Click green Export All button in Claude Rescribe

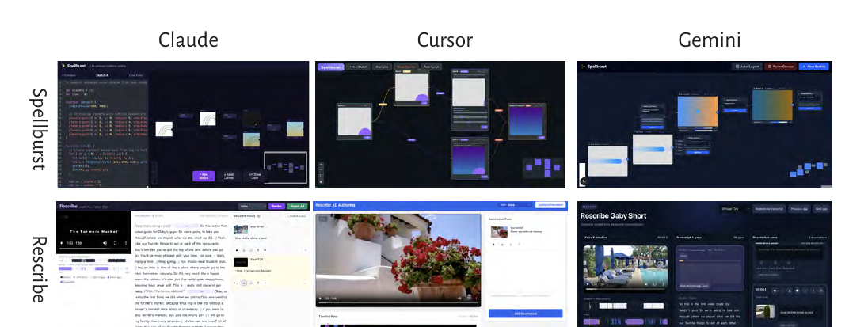pyautogui.click(x=297, y=206)
